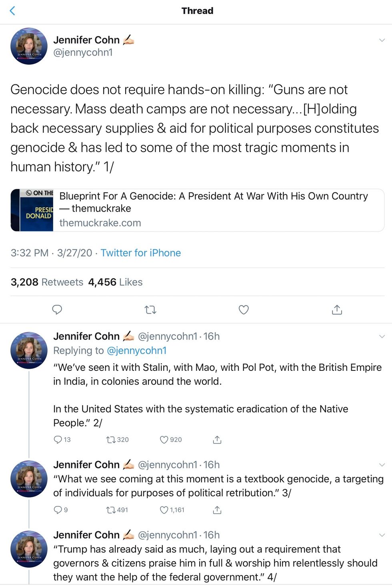392x588 pixels.
Task: Reply to tweet with 9 replies
Action: [58, 510]
